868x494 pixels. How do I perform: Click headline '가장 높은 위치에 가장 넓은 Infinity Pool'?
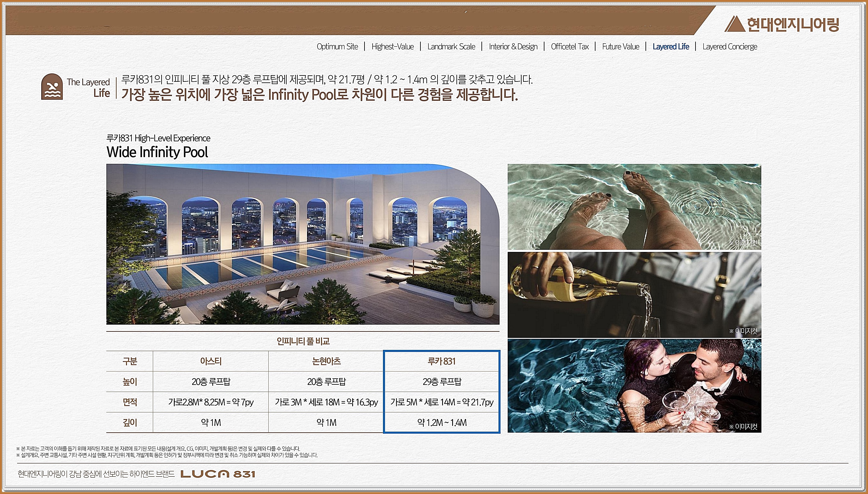320,95
